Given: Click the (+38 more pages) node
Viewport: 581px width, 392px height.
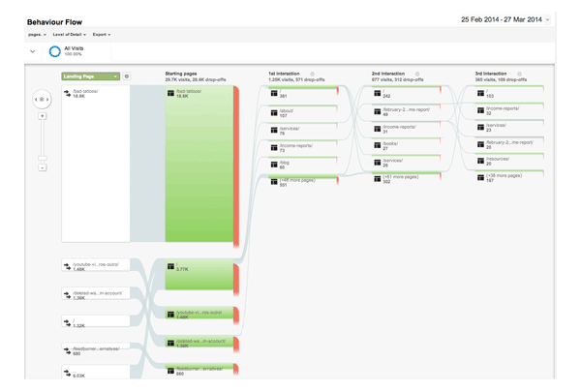Looking at the screenshot, I should tap(509, 177).
